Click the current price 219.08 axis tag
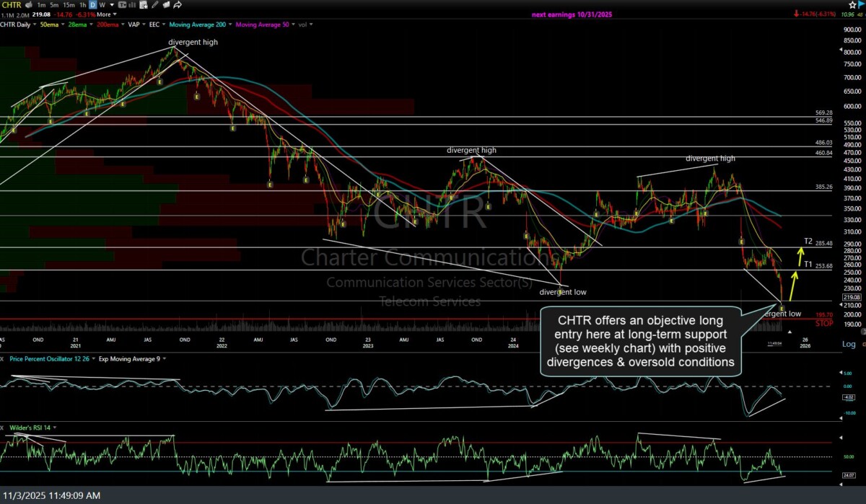This screenshot has width=866, height=504. pos(852,296)
